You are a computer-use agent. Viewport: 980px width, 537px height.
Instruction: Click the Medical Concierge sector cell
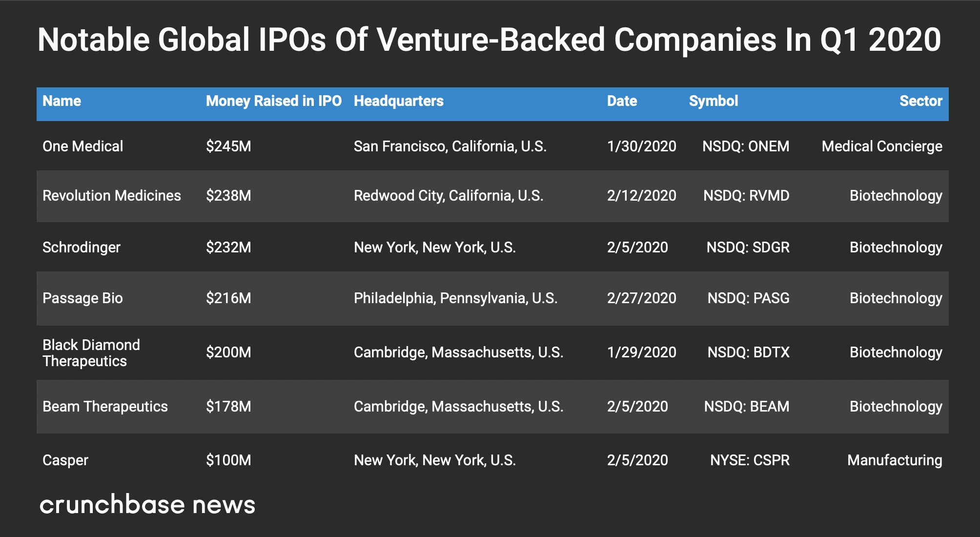[x=881, y=146]
